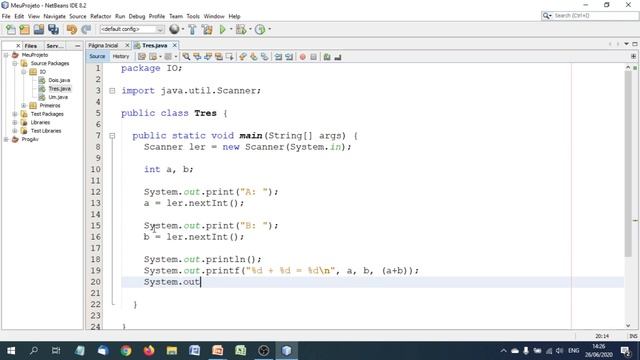Open dropdown arrow next to Profile icon
The height and width of the screenshot is (360, 640).
[269, 29]
